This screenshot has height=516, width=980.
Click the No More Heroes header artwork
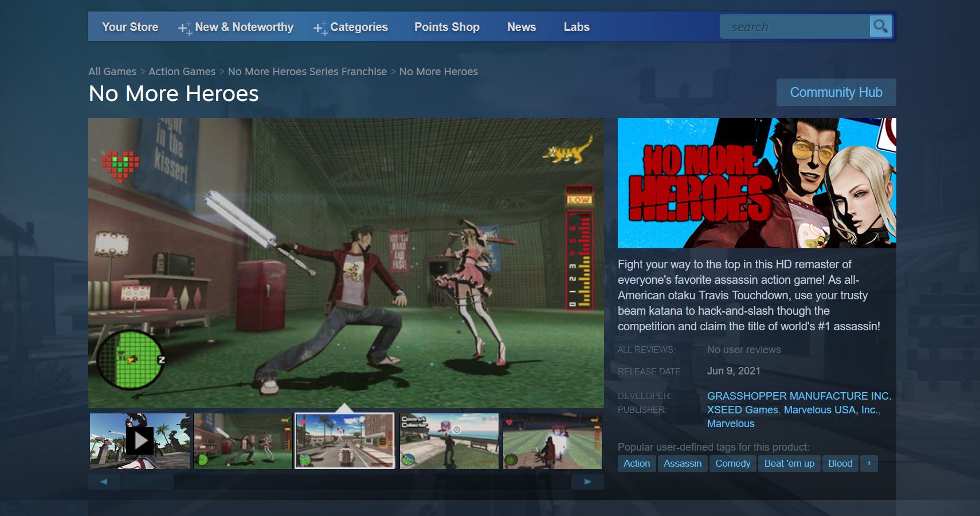click(757, 183)
